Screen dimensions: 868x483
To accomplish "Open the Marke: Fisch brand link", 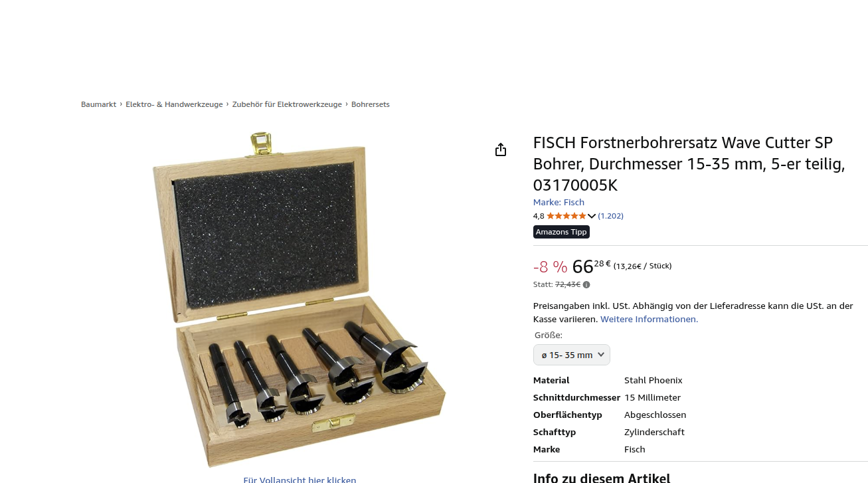I will [559, 202].
